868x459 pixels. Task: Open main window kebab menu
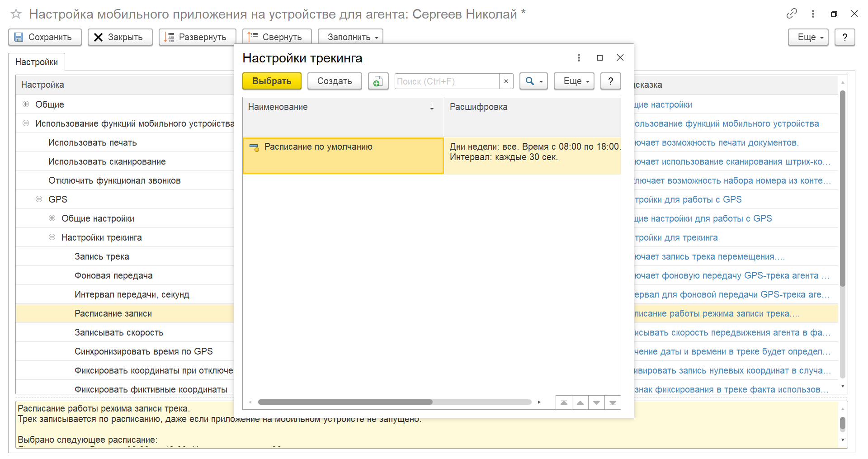click(813, 14)
